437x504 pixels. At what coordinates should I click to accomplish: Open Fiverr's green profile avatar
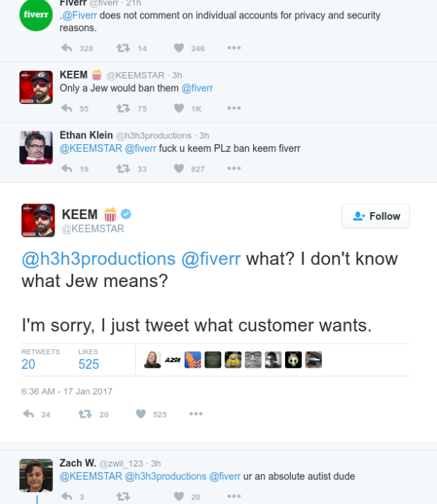tap(36, 16)
